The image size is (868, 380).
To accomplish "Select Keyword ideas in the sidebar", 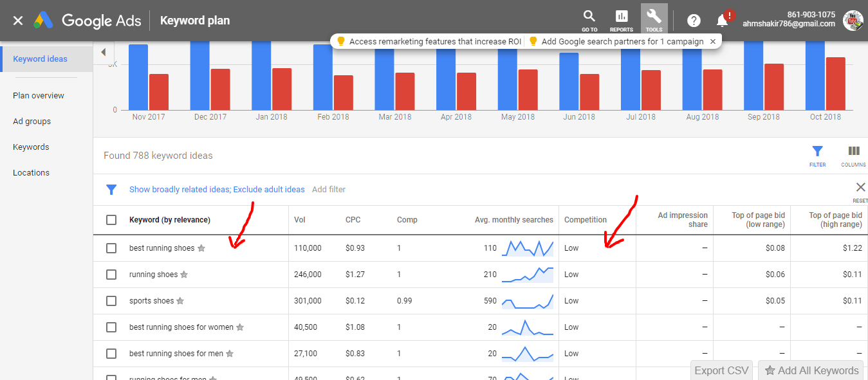I will tap(46, 59).
